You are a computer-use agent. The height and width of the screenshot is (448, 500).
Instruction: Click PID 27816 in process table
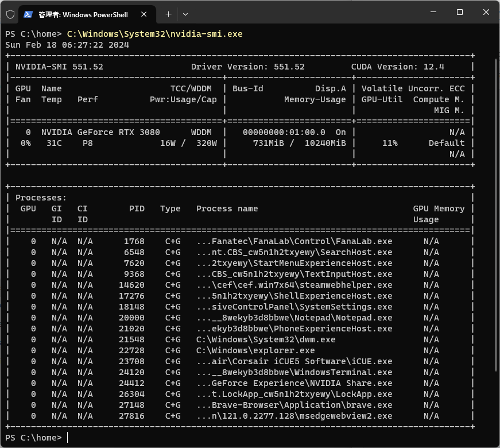tap(131, 416)
